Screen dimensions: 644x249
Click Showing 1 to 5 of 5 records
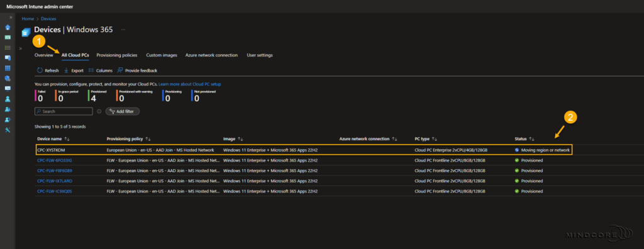coord(60,126)
